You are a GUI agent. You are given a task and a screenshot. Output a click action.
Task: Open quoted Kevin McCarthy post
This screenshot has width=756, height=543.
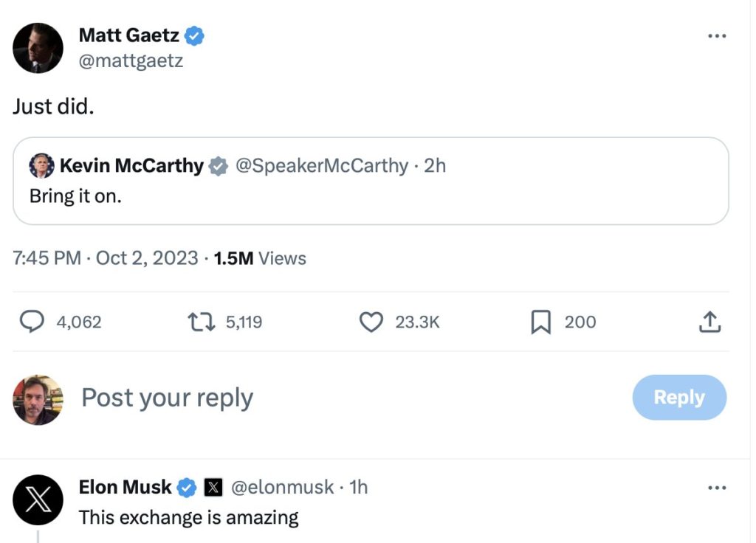click(371, 196)
